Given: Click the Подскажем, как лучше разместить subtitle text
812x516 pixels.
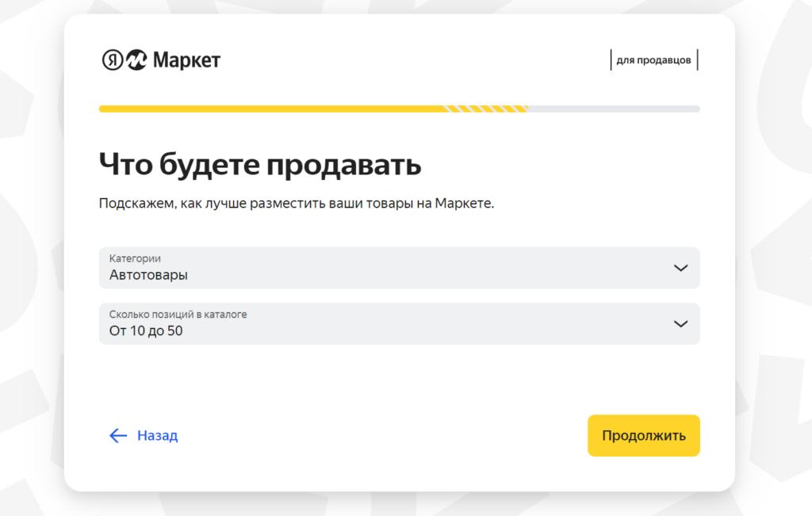Looking at the screenshot, I should (297, 204).
